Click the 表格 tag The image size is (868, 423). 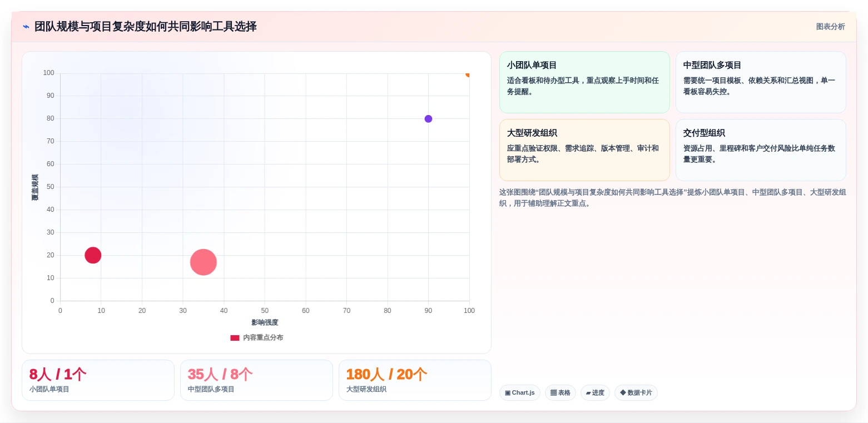point(561,392)
